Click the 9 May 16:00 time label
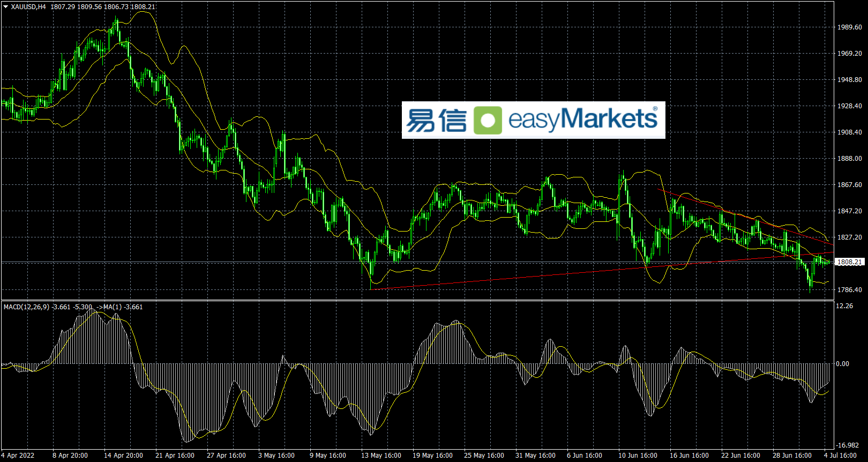 point(328,456)
